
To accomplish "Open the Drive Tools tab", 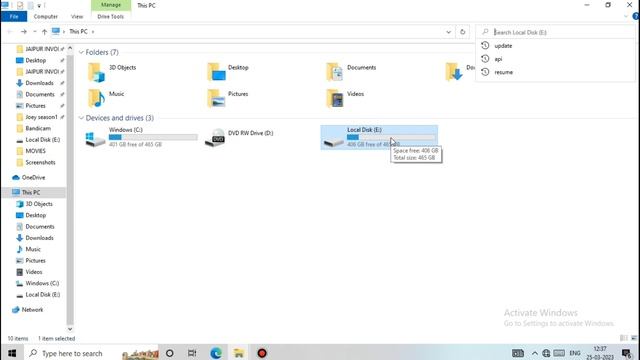I will 110,16.
